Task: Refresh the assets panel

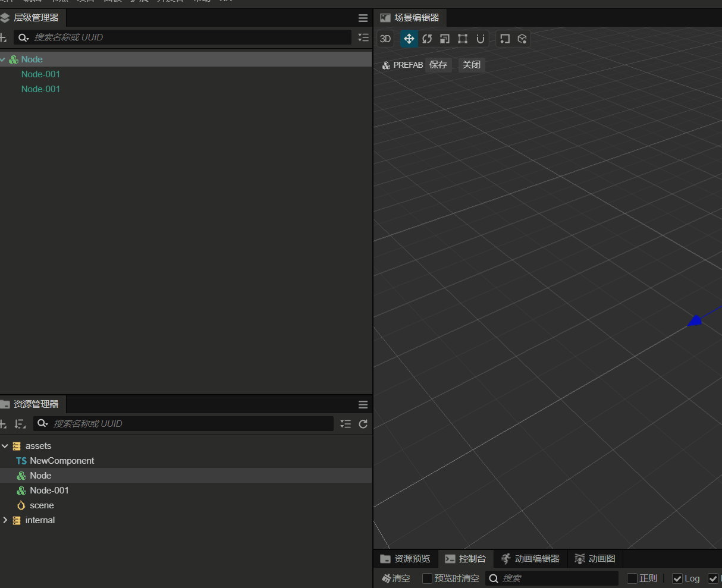Action: tap(363, 424)
